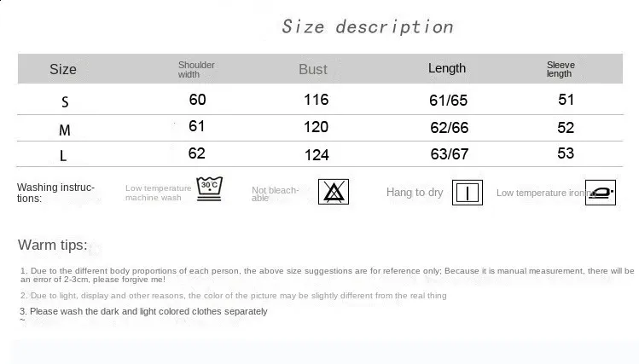
Task: Click the low temperature iron icon
Action: point(600,192)
